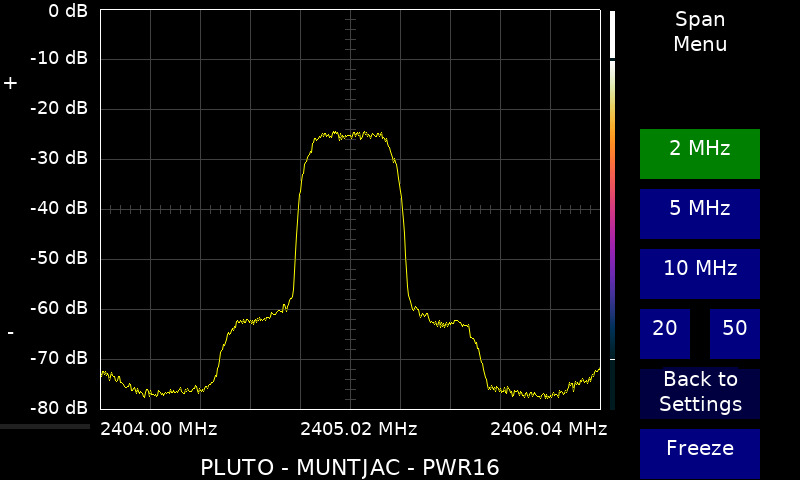
Task: Pick the 20 MHz span button
Action: pos(664,333)
